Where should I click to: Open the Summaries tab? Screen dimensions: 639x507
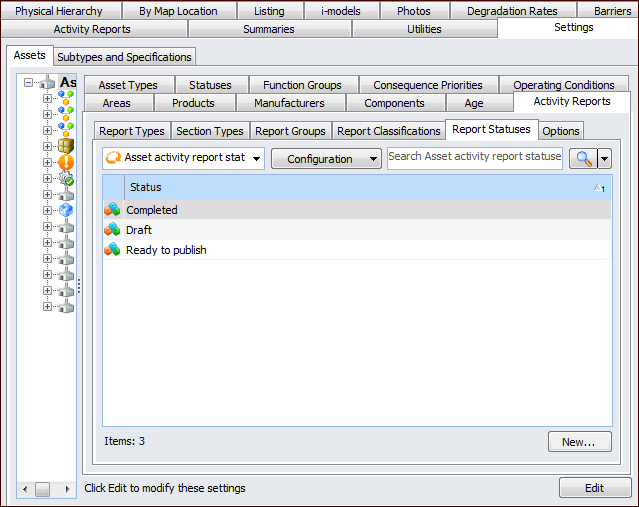[x=269, y=29]
